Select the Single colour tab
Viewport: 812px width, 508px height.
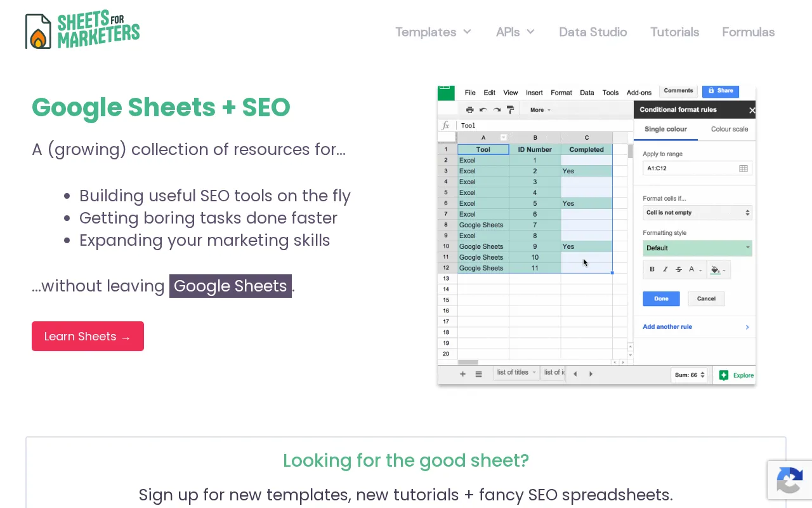[x=665, y=130]
